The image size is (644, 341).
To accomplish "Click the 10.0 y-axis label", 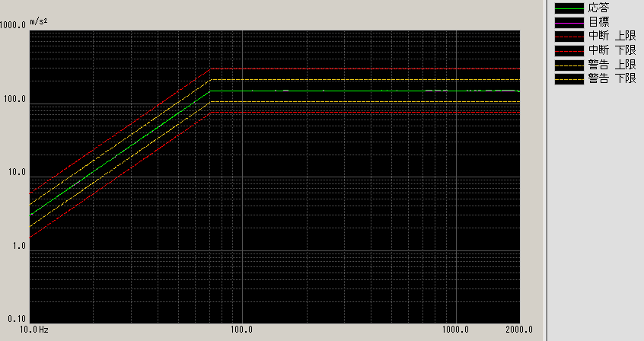I will point(17,172).
